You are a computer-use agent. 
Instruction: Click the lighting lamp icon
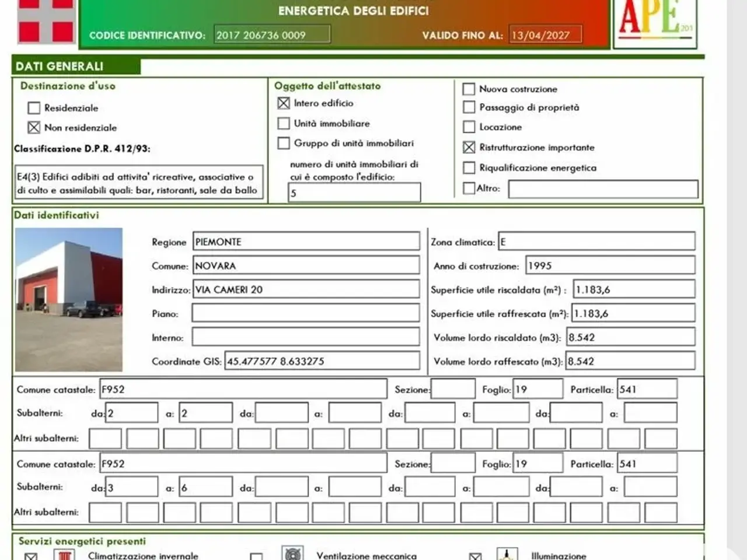click(x=507, y=554)
